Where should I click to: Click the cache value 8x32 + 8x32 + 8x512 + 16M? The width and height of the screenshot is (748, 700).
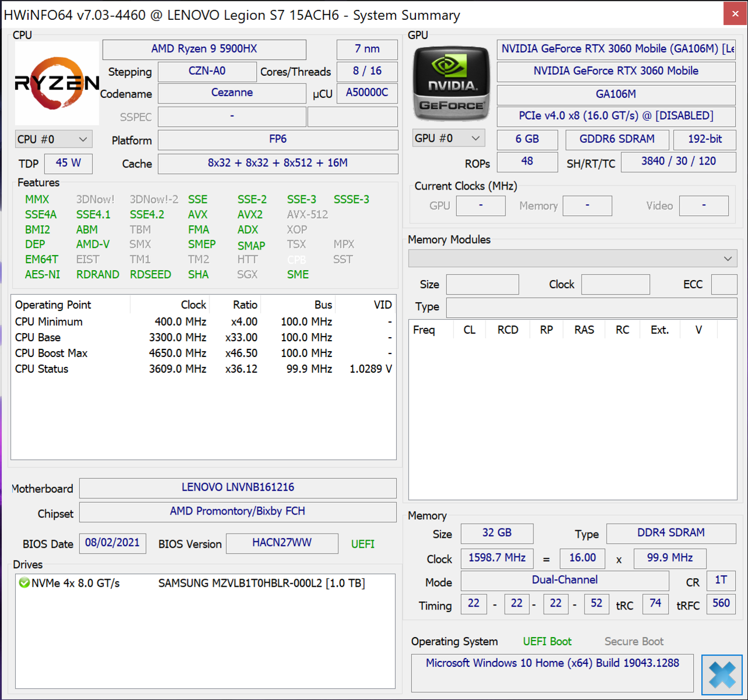point(278,163)
